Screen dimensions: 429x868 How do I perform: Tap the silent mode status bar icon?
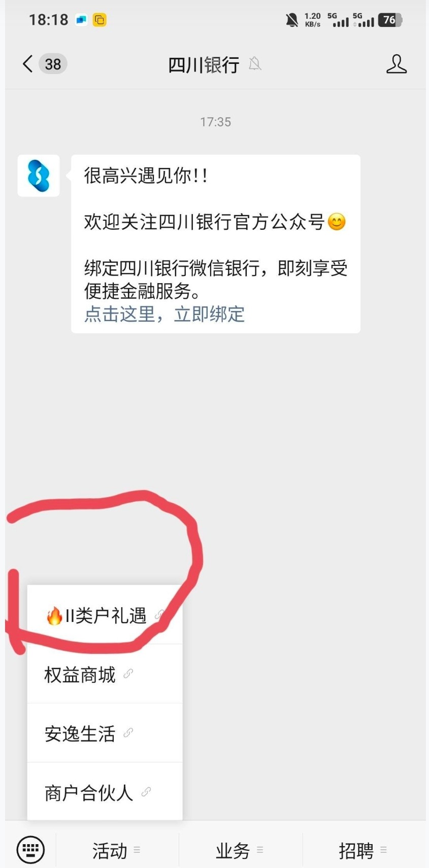coord(292,20)
